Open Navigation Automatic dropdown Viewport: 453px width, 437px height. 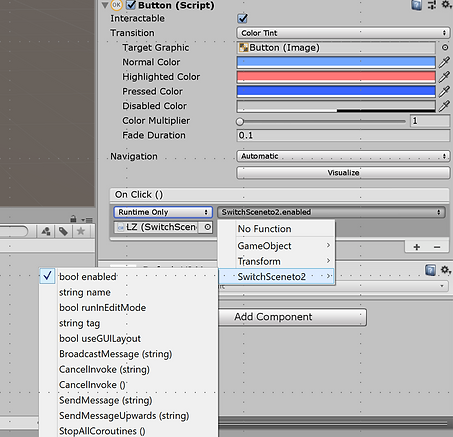pos(342,156)
